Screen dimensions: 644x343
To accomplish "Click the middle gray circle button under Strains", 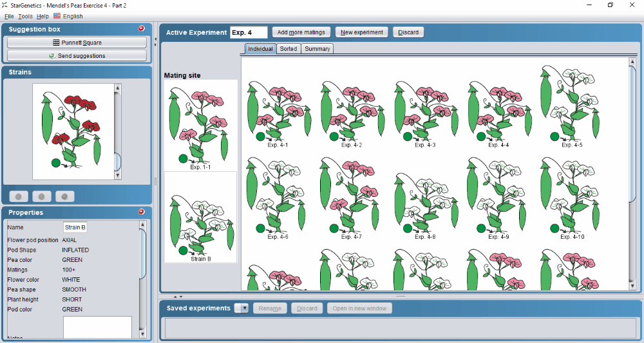I will [x=41, y=196].
